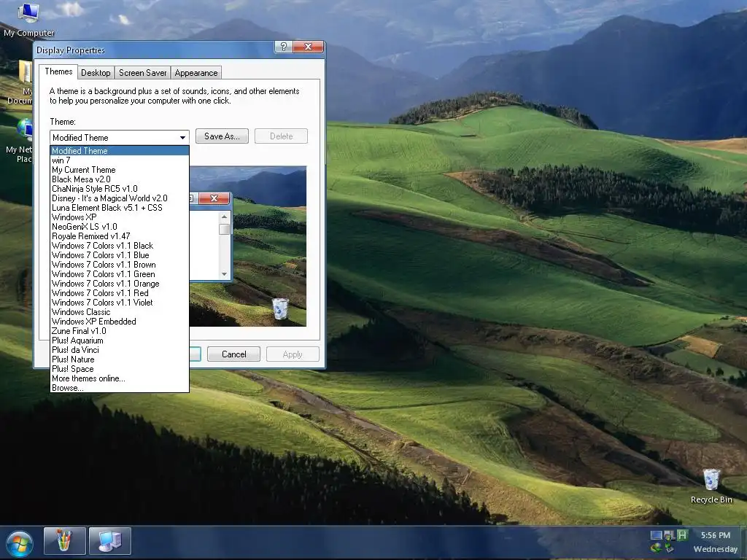Select the Windows Classic theme
This screenshot has width=747, height=560.
point(120,312)
